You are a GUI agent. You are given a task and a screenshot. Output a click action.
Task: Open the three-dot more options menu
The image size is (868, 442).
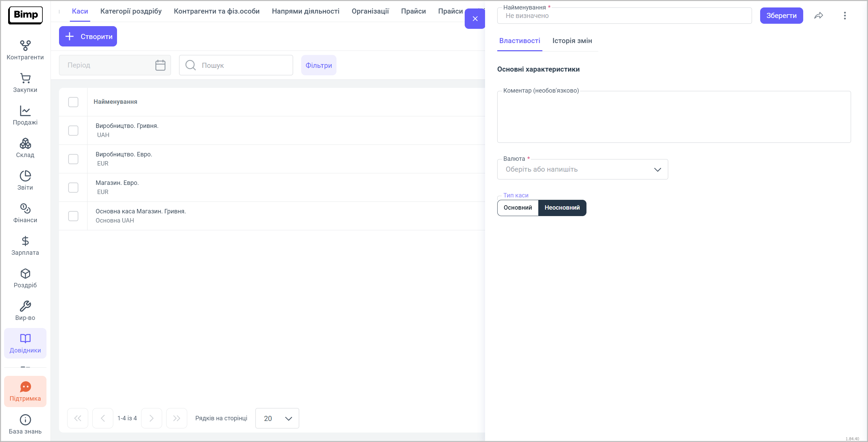click(x=845, y=16)
